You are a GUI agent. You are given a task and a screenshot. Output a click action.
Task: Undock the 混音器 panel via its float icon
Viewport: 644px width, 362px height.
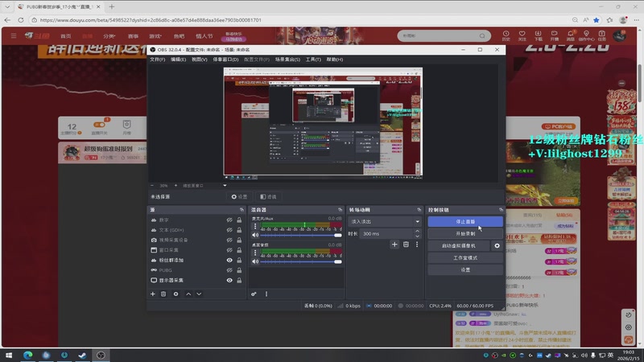pos(340,210)
